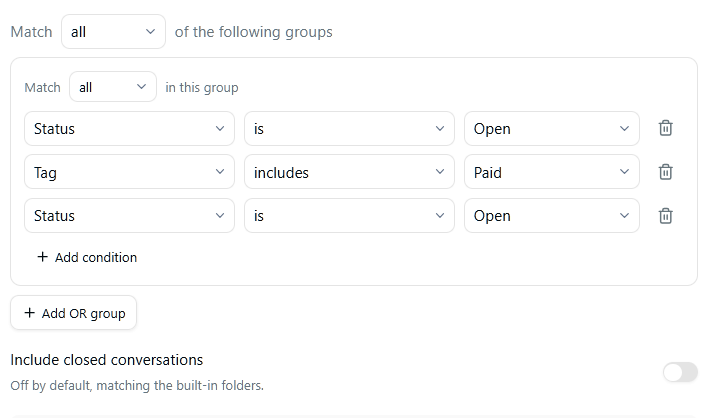Open the Status field dropdown below the Tag row
Viewport: 711px width, 418px height.
point(129,215)
